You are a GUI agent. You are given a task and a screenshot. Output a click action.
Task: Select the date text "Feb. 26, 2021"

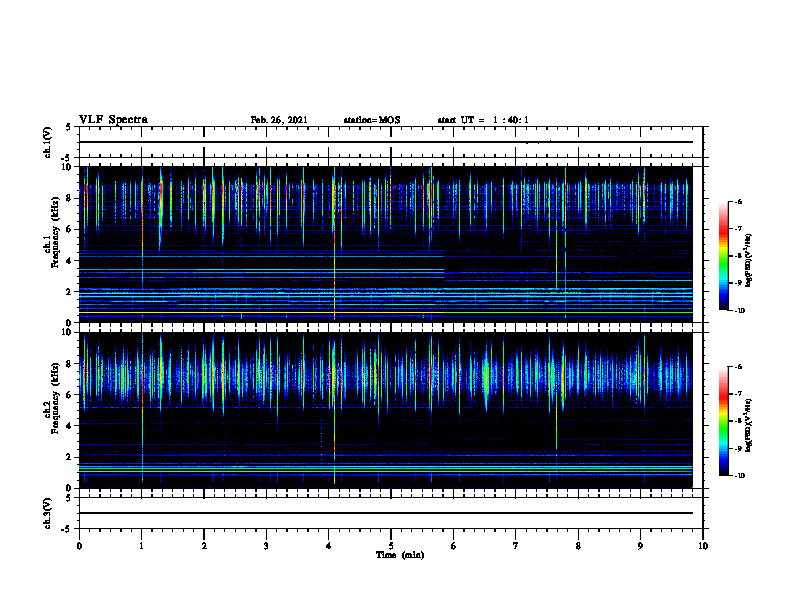(x=279, y=120)
